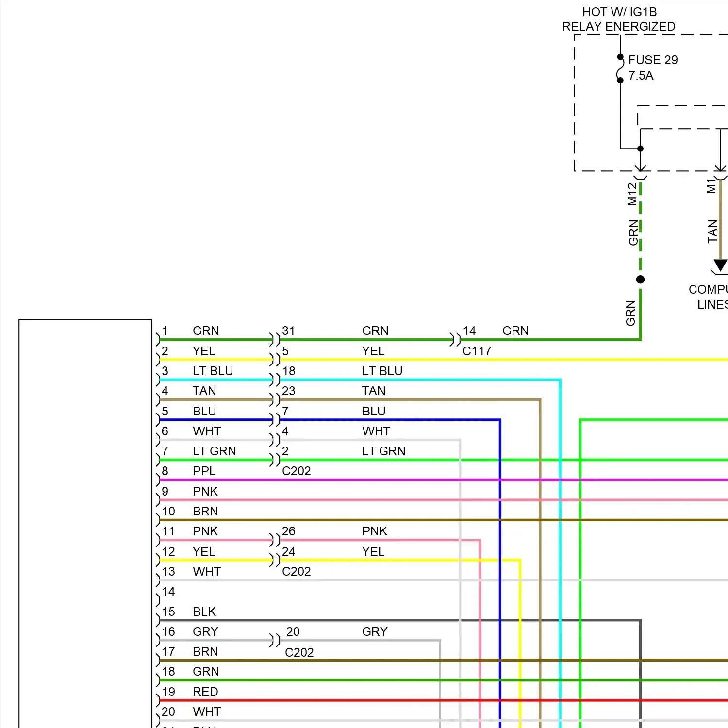Image resolution: width=728 pixels, height=728 pixels.
Task: Click the black arrowhead below the TAN wire
Action: [720, 265]
